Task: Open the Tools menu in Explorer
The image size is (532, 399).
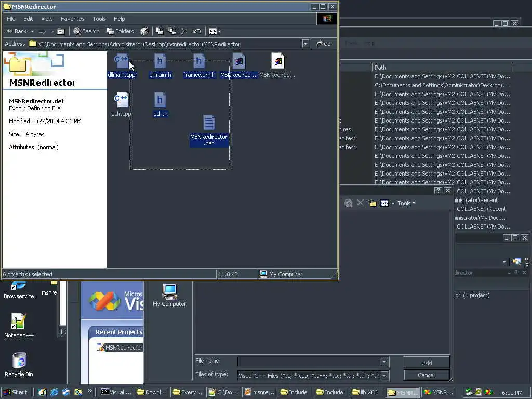Action: click(99, 19)
